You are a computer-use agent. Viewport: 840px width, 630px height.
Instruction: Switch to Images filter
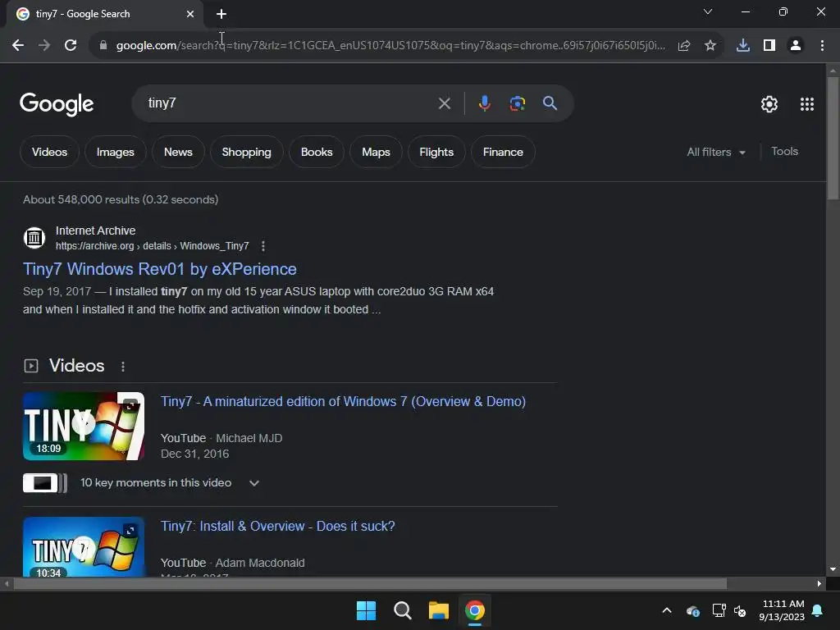point(115,152)
